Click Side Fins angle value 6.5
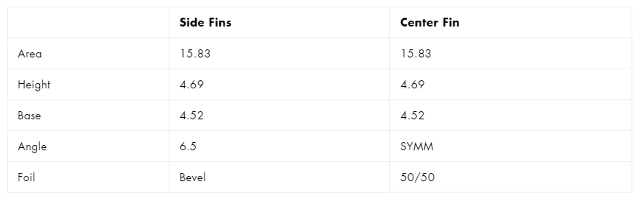 [x=188, y=147]
